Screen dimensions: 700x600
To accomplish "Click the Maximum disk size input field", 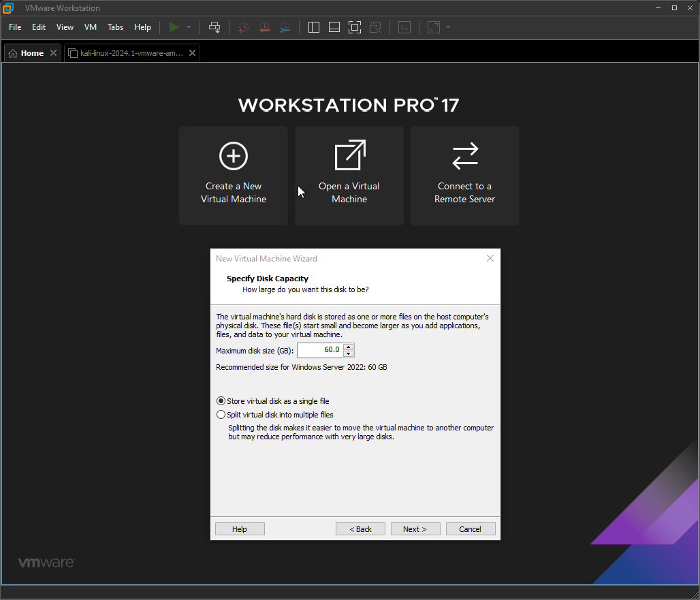I will tap(320, 350).
